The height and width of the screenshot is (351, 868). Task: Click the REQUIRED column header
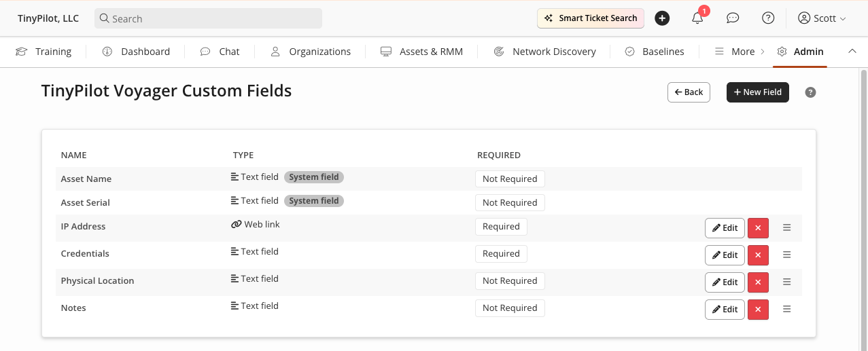(499, 155)
